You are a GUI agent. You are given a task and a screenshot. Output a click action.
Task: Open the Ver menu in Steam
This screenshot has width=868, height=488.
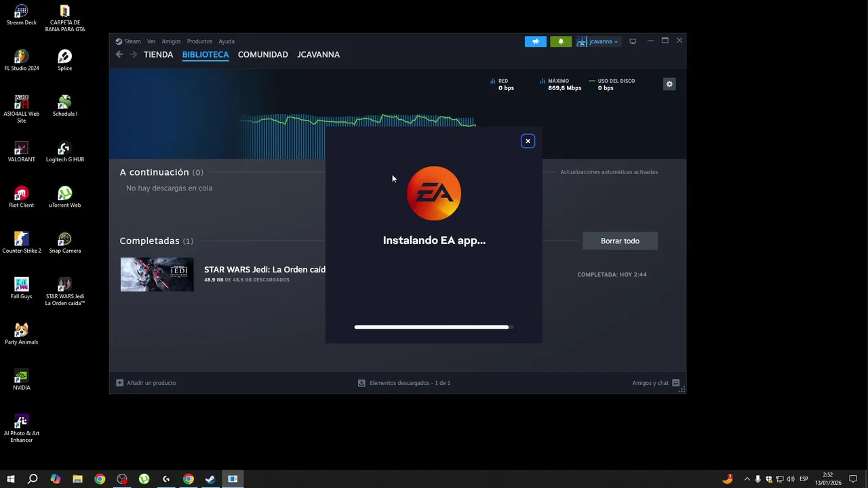(x=151, y=41)
